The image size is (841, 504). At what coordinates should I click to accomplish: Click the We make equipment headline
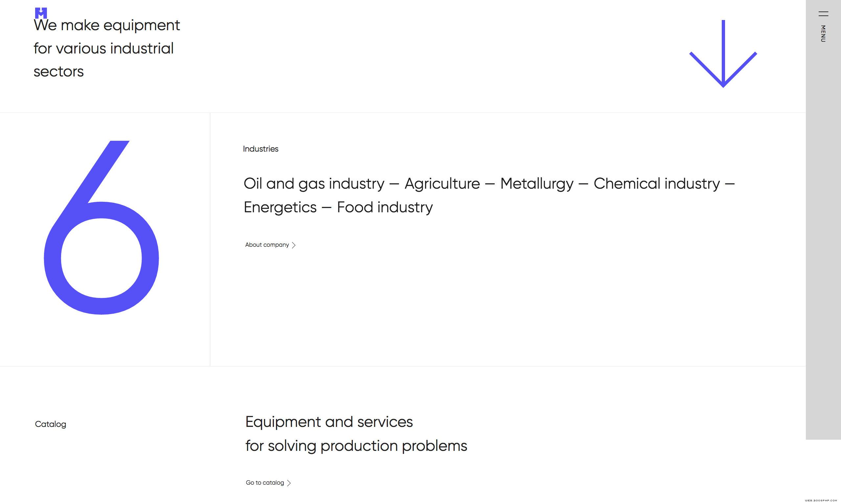pos(107,49)
